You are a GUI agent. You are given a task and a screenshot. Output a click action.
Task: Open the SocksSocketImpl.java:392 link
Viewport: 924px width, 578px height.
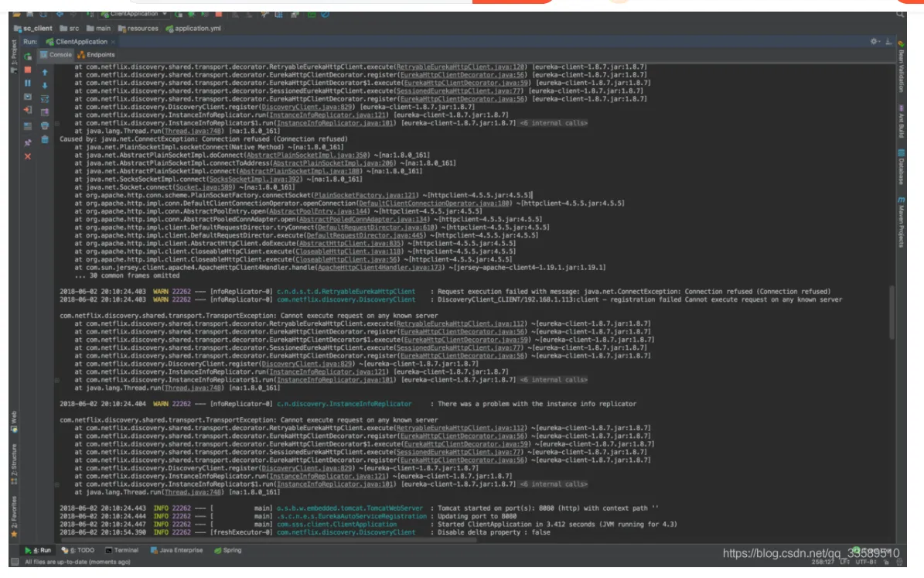point(256,180)
